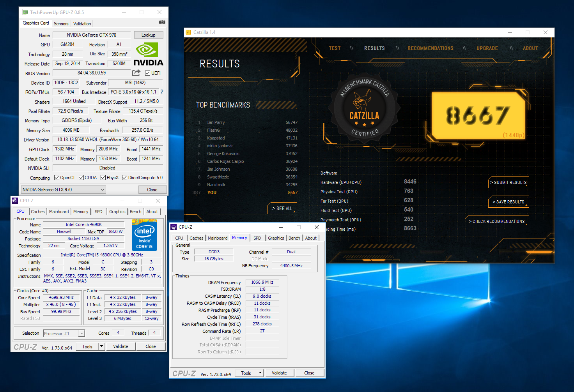Click the BIOS Version field 84.04.36.00.59

92,73
